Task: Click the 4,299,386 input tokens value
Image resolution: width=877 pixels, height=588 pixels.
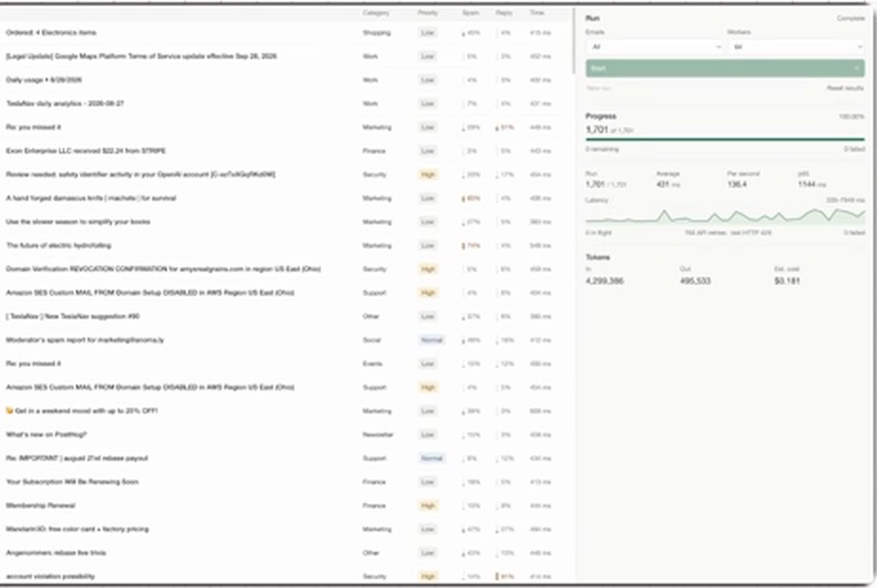Action: click(x=605, y=281)
